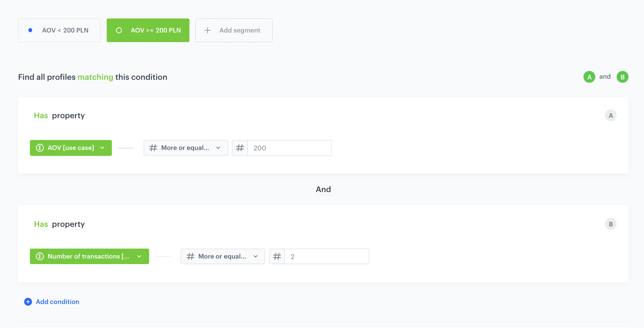Image resolution: width=644 pixels, height=328 pixels.
Task: Click the 'and' operator in the A B formula
Action: tap(605, 76)
